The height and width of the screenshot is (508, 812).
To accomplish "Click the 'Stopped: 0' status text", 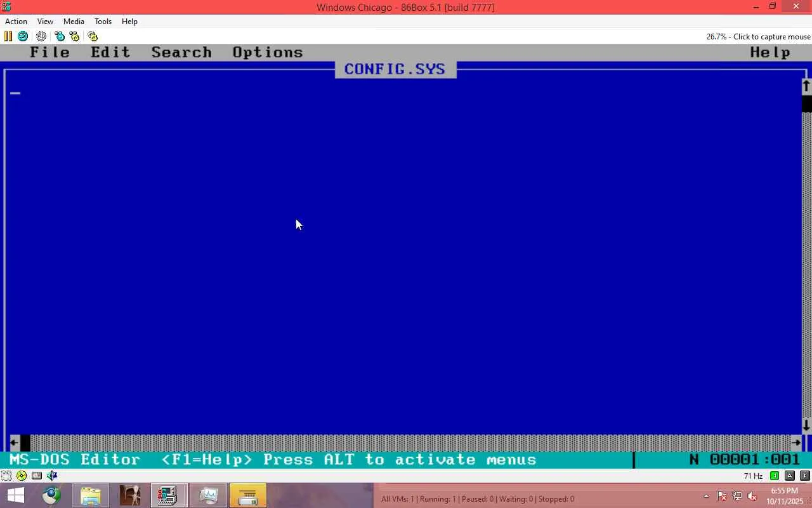I will click(556, 499).
